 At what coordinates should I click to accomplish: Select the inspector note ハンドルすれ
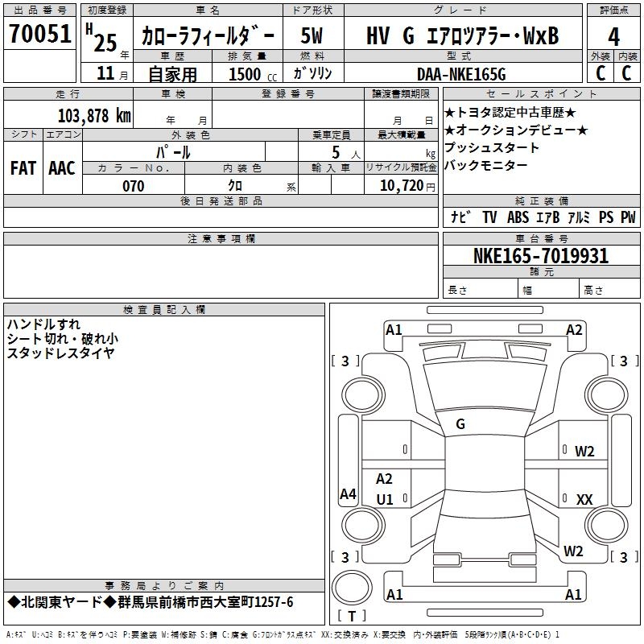[x=43, y=324]
